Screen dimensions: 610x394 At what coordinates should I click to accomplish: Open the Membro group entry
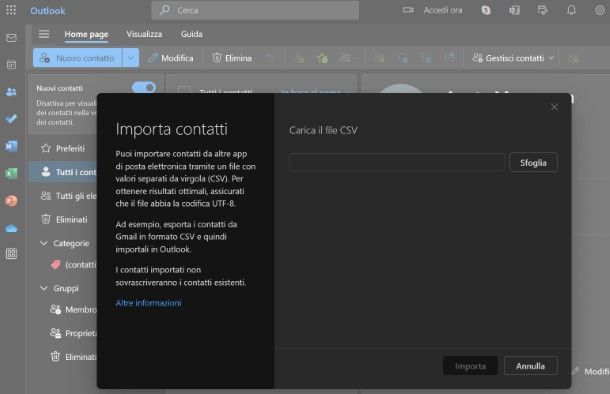pos(73,310)
